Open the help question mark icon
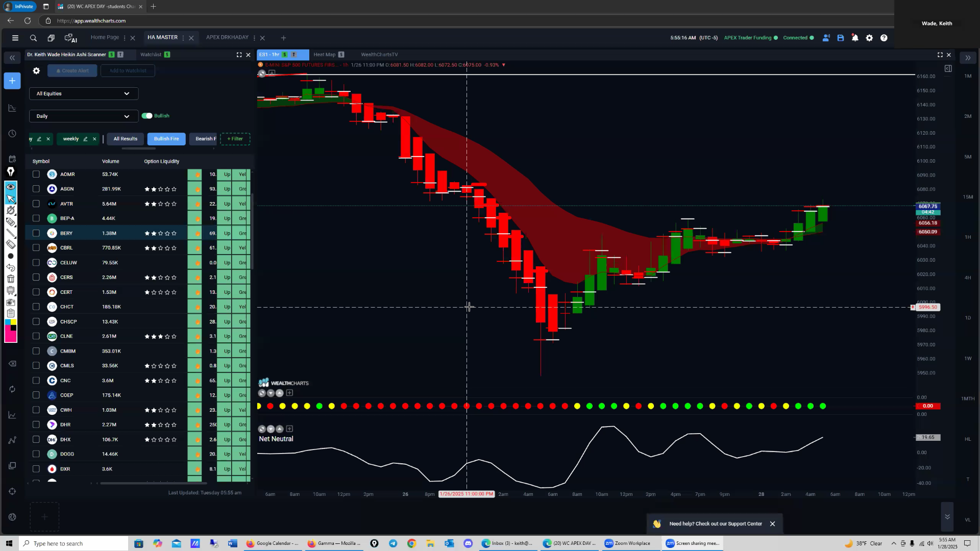This screenshot has width=980, height=551. tap(884, 38)
